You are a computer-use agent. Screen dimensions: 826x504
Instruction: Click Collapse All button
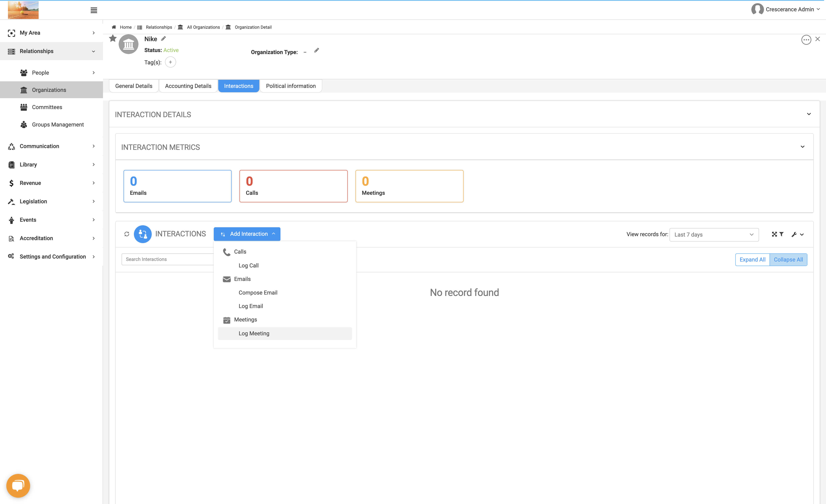click(788, 260)
